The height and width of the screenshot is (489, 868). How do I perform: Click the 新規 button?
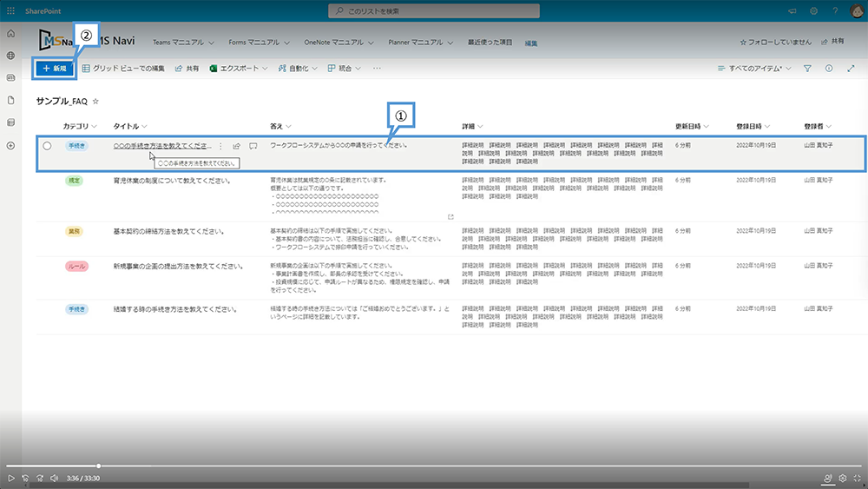[x=54, y=69]
